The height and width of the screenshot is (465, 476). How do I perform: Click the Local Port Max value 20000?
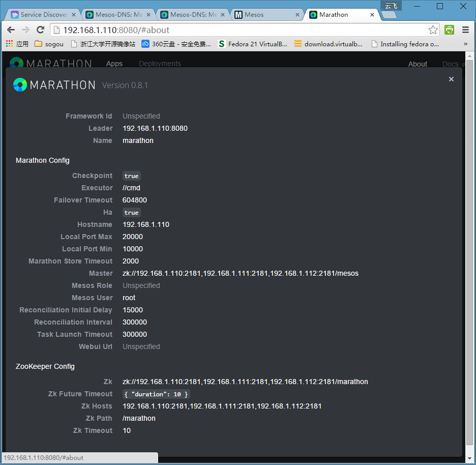point(132,237)
